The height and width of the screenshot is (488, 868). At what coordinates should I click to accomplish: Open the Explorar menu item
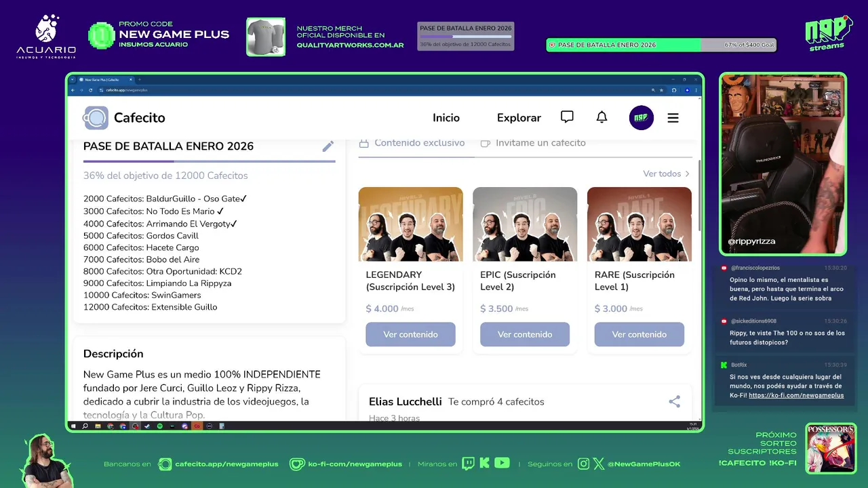click(519, 118)
